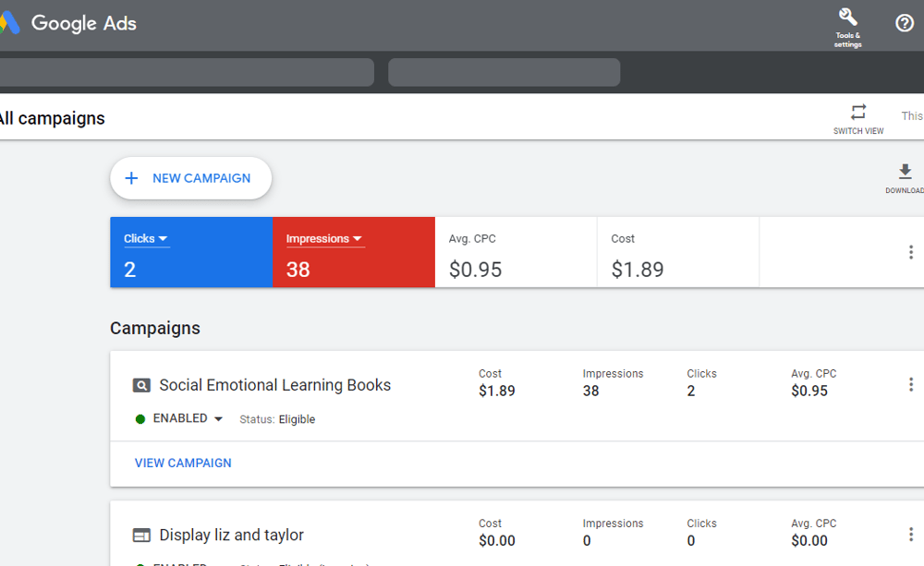The width and height of the screenshot is (924, 566).
Task: Click Impressions 0 in Display liz row
Action: [587, 540]
